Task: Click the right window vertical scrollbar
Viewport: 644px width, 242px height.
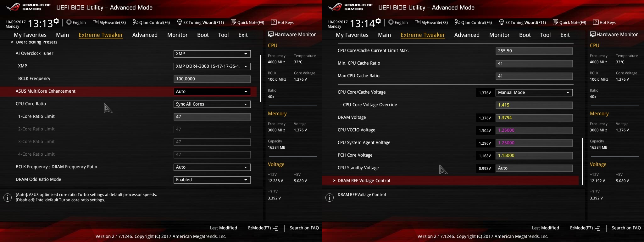Action: (582, 161)
